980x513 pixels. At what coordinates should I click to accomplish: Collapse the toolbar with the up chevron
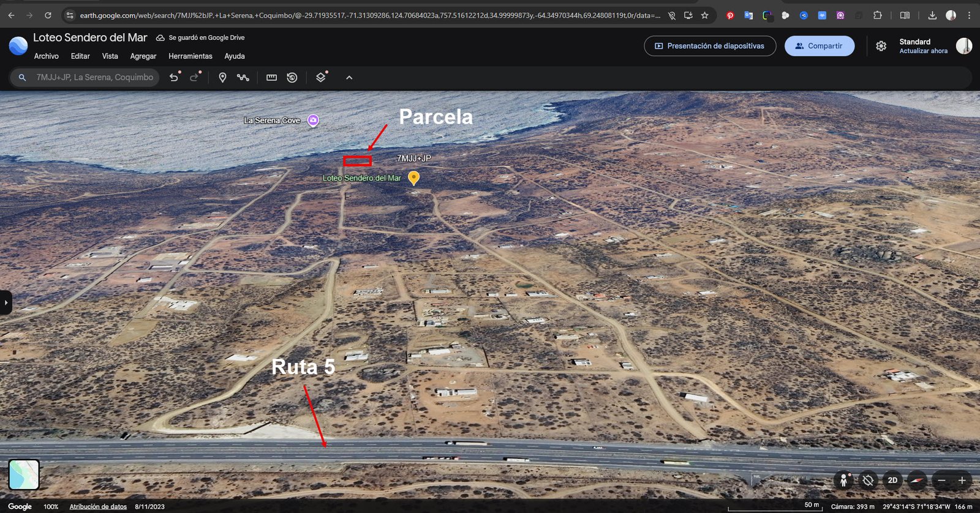pos(349,78)
